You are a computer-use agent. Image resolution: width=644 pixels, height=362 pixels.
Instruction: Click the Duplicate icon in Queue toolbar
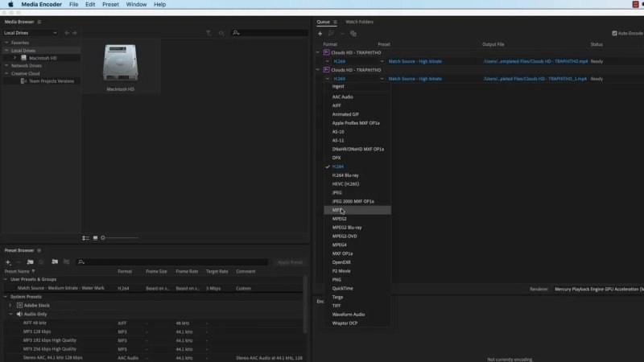click(x=353, y=34)
